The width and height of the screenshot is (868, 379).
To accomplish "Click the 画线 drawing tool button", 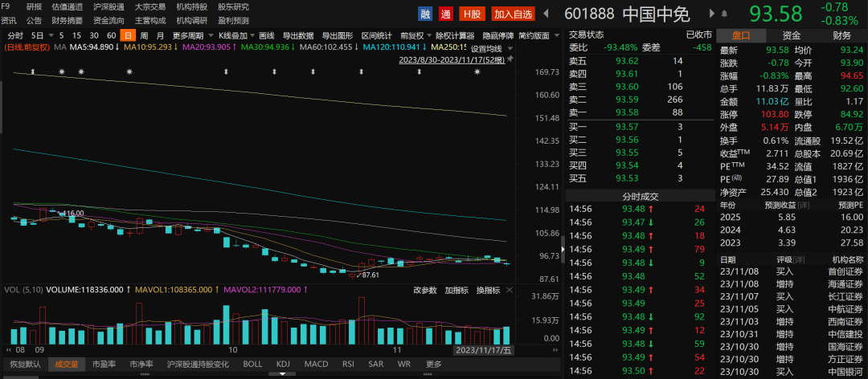I will click(x=266, y=36).
